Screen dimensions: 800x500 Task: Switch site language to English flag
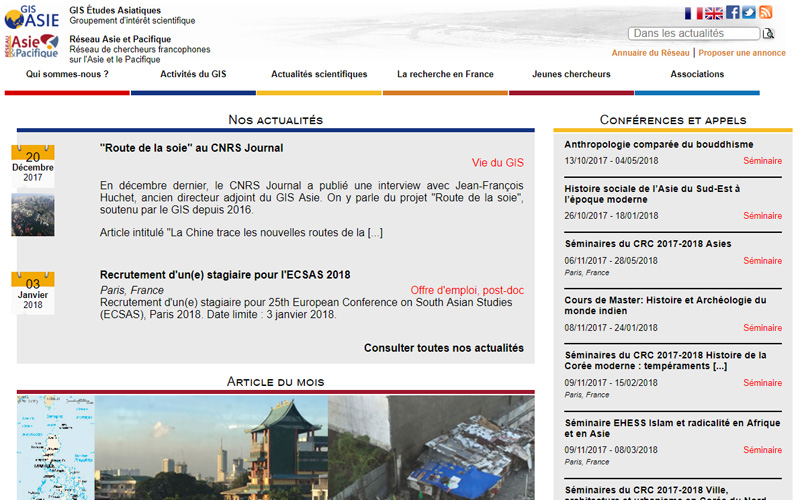click(x=714, y=13)
